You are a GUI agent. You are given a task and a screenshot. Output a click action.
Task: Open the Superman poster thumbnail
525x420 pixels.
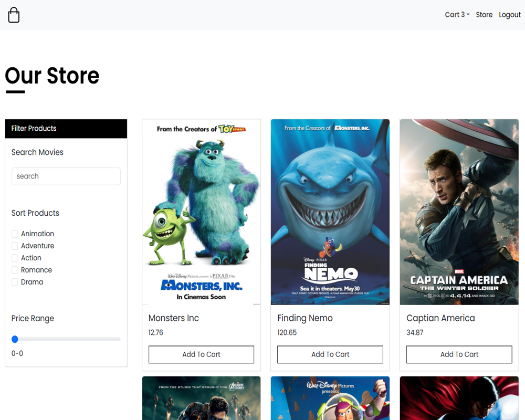click(459, 398)
